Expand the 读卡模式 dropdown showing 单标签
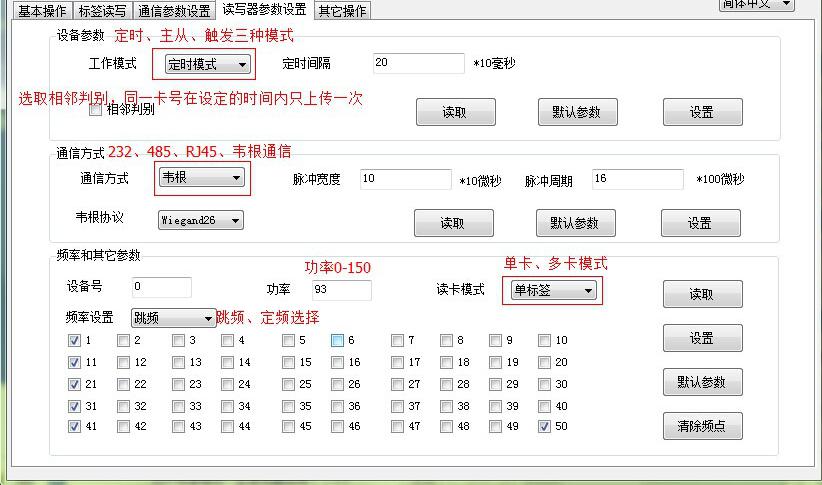The height and width of the screenshot is (485, 822). [x=553, y=290]
